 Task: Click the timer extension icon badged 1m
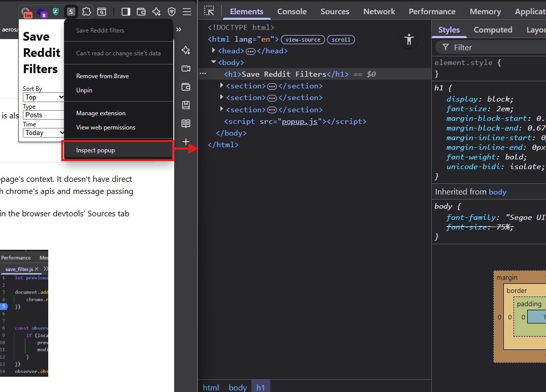coord(26,13)
